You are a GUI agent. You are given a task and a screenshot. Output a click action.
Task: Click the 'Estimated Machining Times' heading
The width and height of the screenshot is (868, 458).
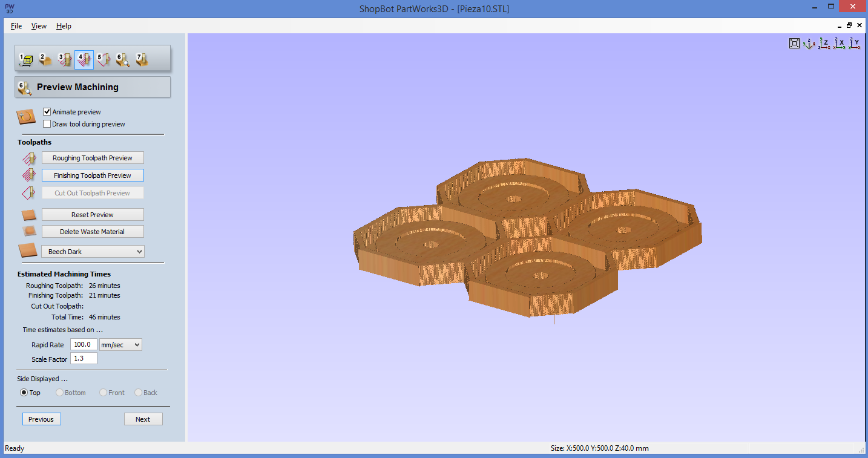(64, 274)
